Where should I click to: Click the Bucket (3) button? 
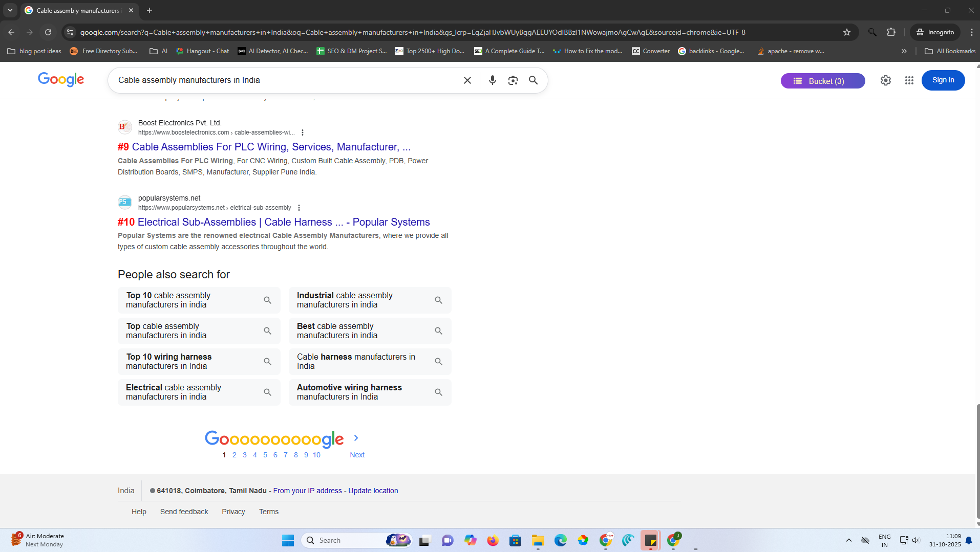[822, 81]
